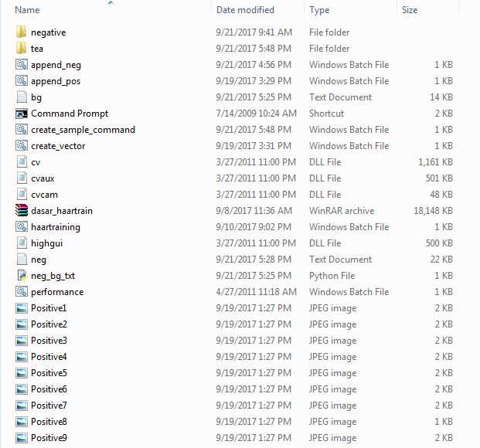Click the 'WinRAR archive' type cell
Viewport: 480px width, 448px height.
342,211
